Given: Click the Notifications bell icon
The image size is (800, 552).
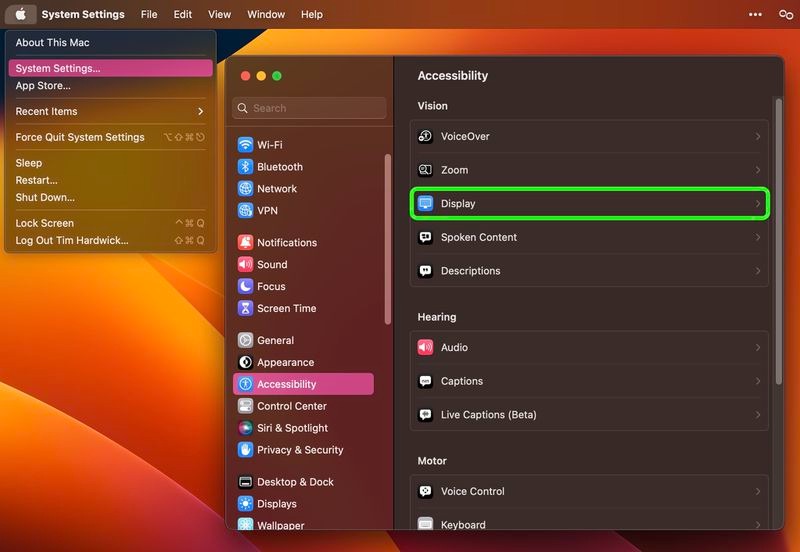Looking at the screenshot, I should click(x=245, y=242).
